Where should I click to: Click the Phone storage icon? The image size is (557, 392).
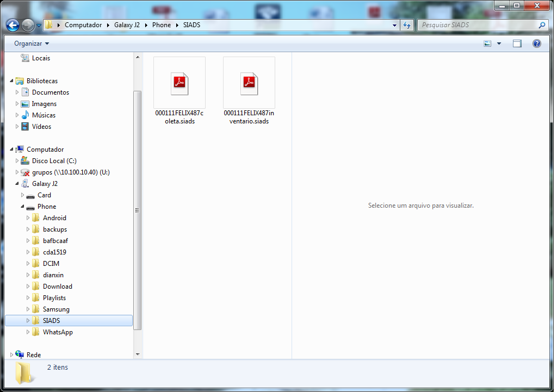[31, 207]
